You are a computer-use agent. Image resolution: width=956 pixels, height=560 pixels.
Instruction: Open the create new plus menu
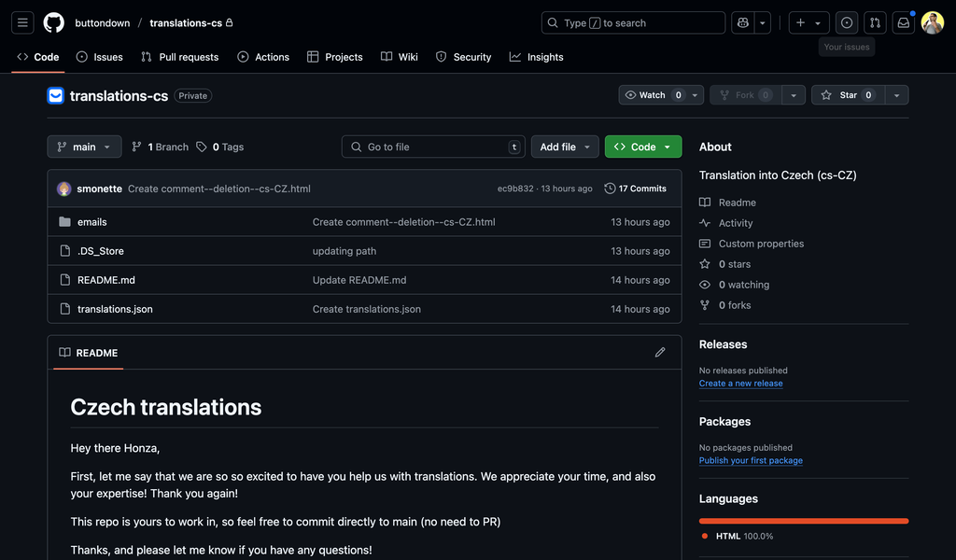click(808, 22)
